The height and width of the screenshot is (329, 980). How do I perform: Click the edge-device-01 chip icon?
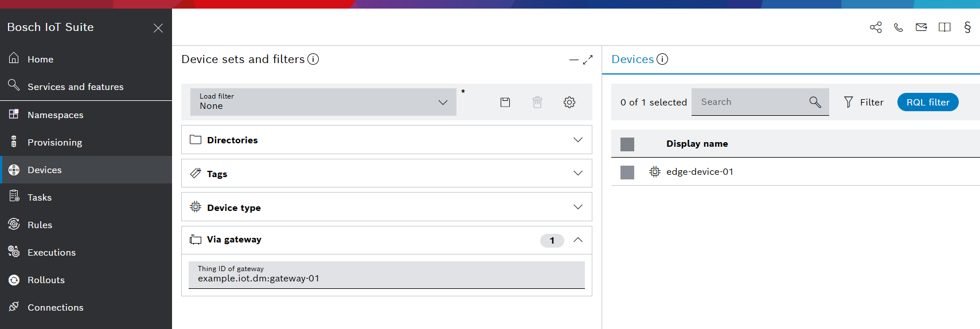[654, 171]
